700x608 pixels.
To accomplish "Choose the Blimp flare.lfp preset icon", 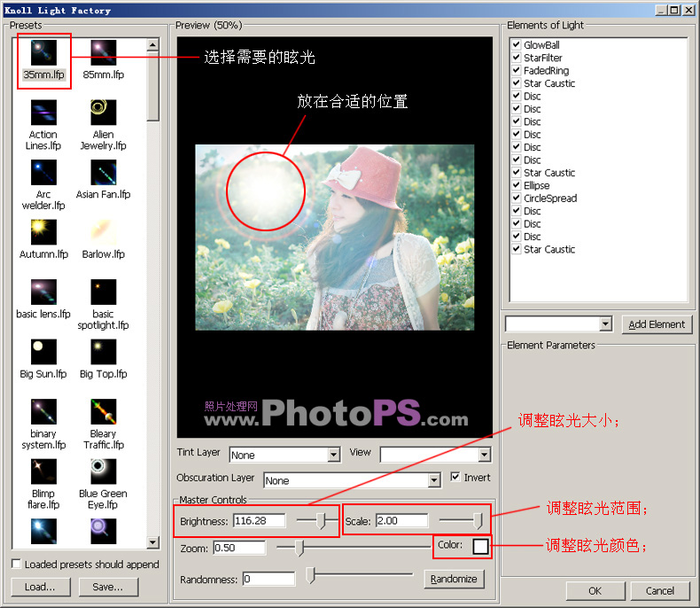I will pyautogui.click(x=43, y=472).
